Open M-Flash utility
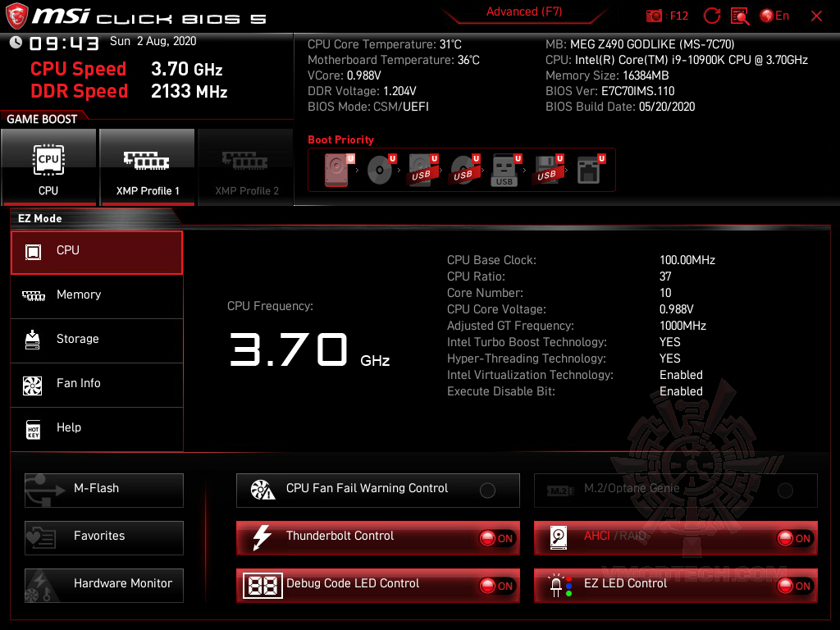840x630 pixels. pos(103,490)
